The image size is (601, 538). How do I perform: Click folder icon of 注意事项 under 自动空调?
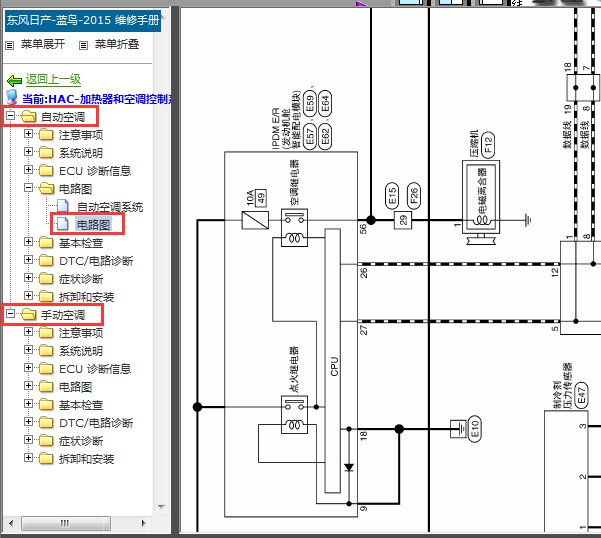pyautogui.click(x=46, y=134)
